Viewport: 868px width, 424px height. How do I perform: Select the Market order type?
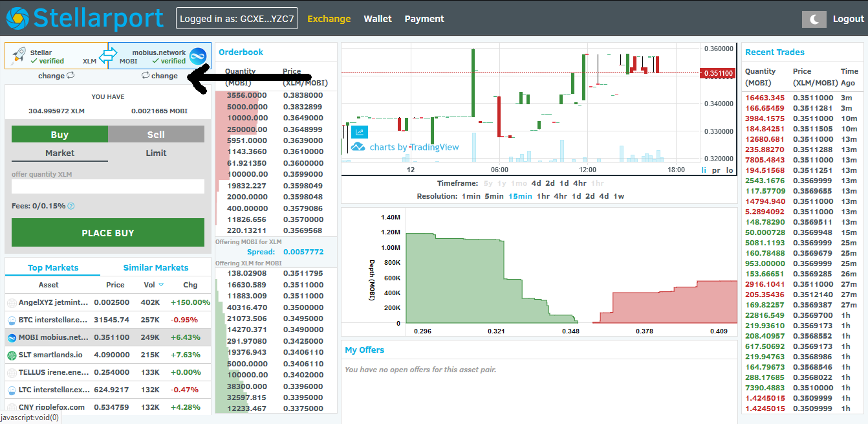click(x=60, y=153)
